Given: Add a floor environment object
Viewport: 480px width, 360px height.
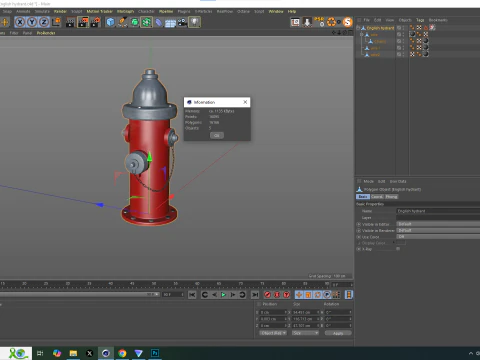Looking at the screenshot, I should click(170, 23).
